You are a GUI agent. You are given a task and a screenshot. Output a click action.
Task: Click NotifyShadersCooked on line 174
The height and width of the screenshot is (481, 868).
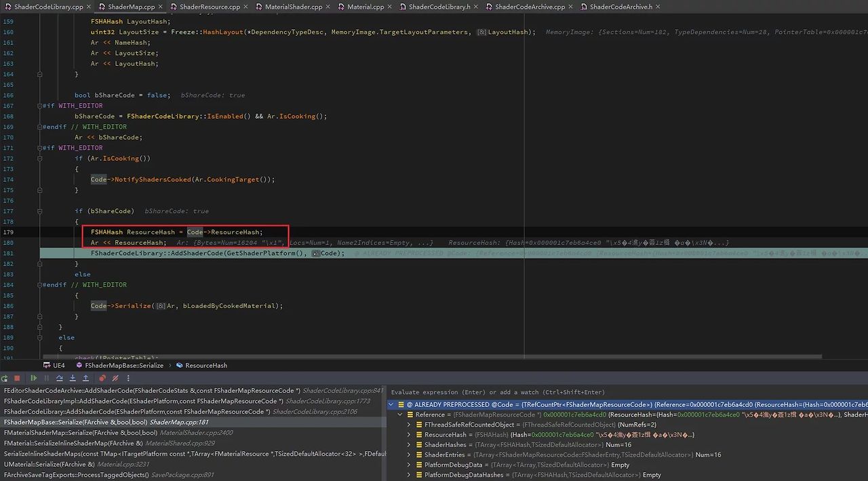click(153, 180)
